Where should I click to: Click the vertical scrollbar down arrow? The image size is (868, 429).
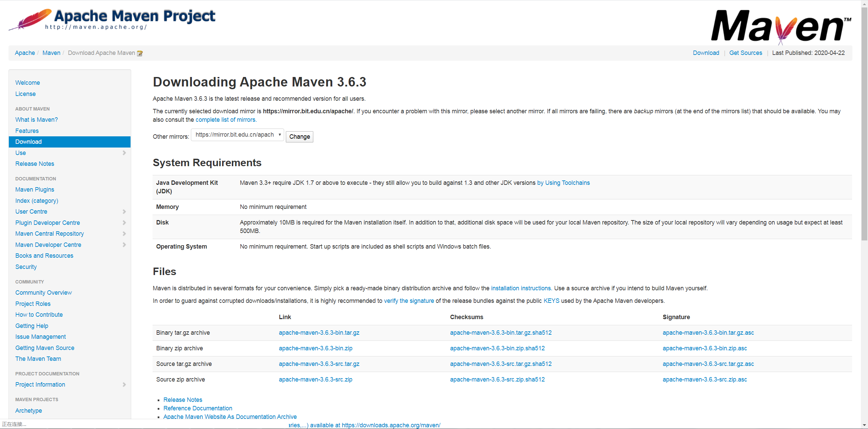point(864,425)
